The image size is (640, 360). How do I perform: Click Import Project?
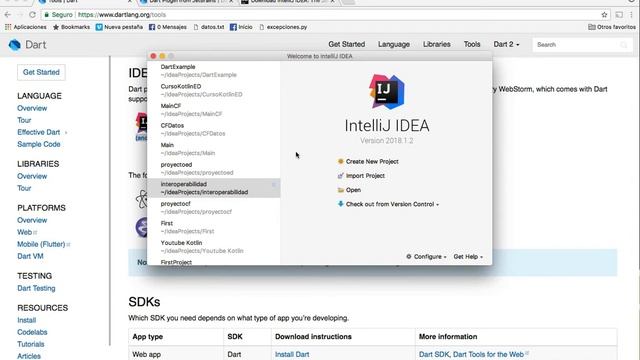pos(365,176)
